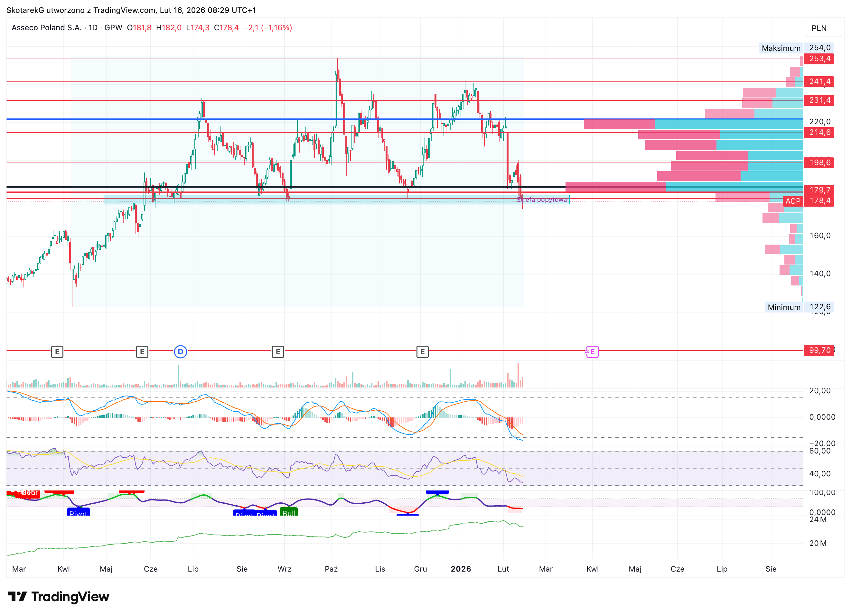Click the SkotarekG snapshot header text
This screenshot has height=616, width=851.
pos(131,10)
